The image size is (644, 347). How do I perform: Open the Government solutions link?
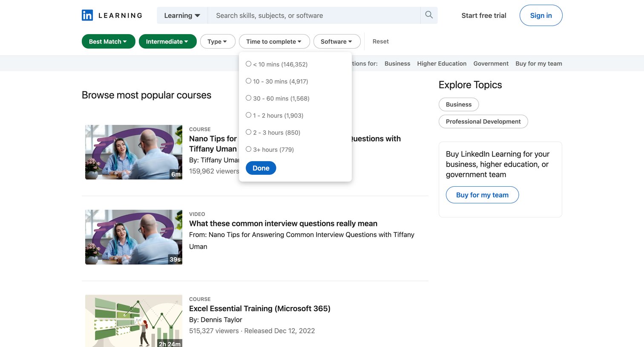click(x=491, y=64)
